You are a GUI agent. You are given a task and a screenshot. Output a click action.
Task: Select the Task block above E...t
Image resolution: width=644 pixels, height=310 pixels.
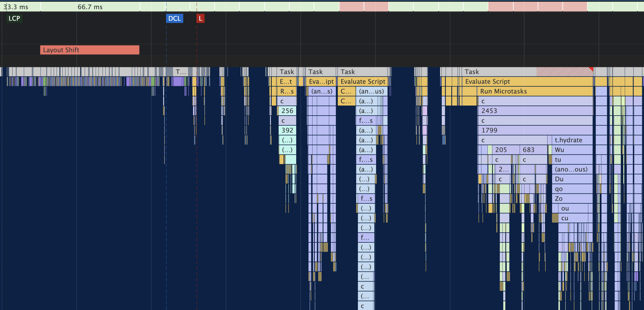pyautogui.click(x=287, y=72)
